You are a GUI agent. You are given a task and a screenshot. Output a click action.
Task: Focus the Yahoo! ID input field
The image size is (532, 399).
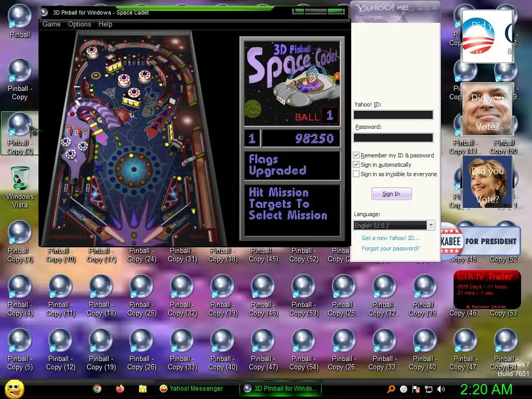tap(393, 115)
